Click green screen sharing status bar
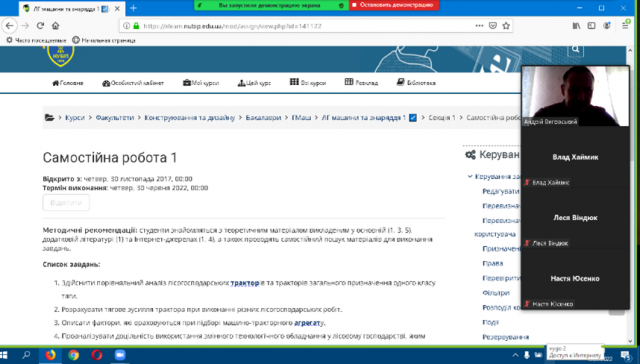Image resolution: width=640 pixels, height=364 pixels. 271,5
